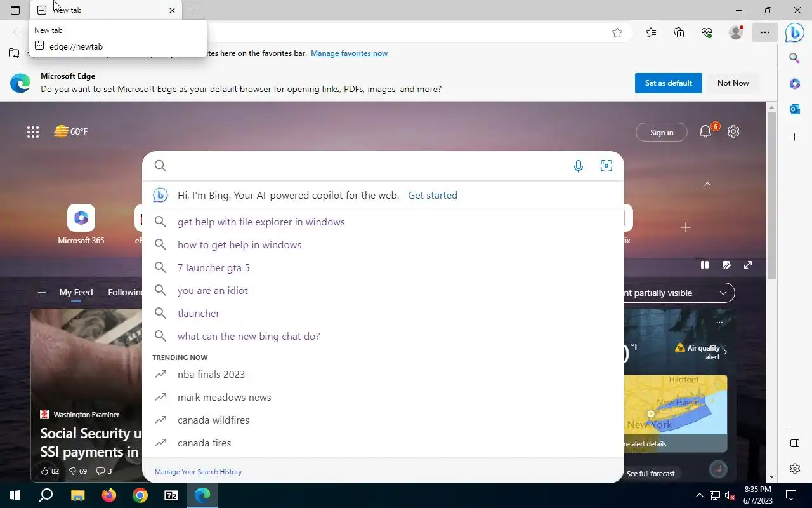Click See full forecast link
The height and width of the screenshot is (508, 812).
pyautogui.click(x=650, y=474)
